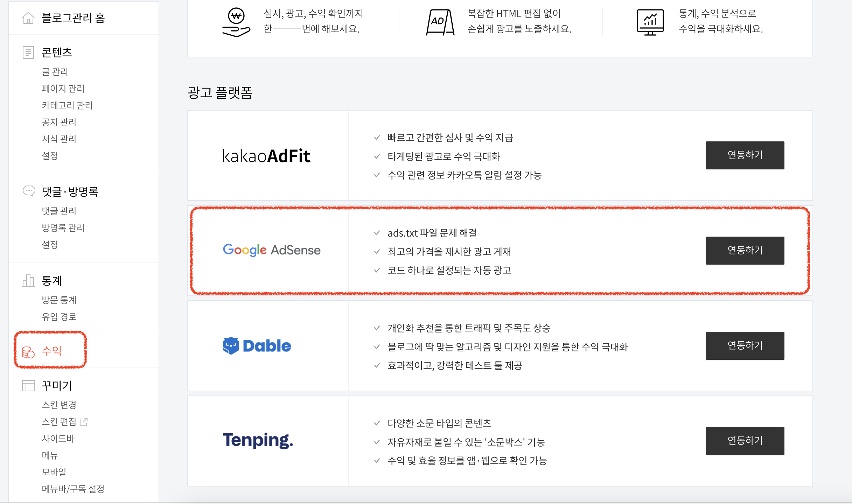Open 서식 관리
This screenshot has width=852, height=504.
click(x=59, y=139)
